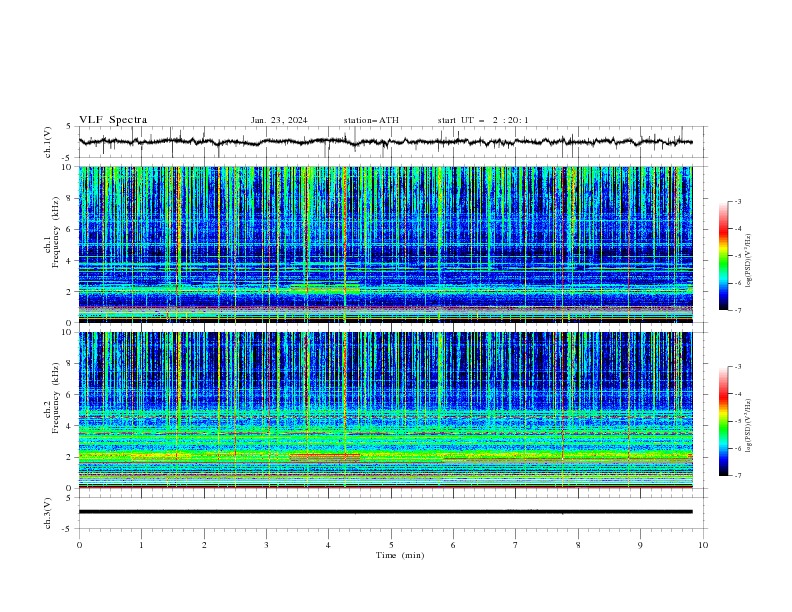Click the ch.2 'Frequency (kHz)' axis label
Viewport: 792px width, 612px height.
(x=55, y=397)
